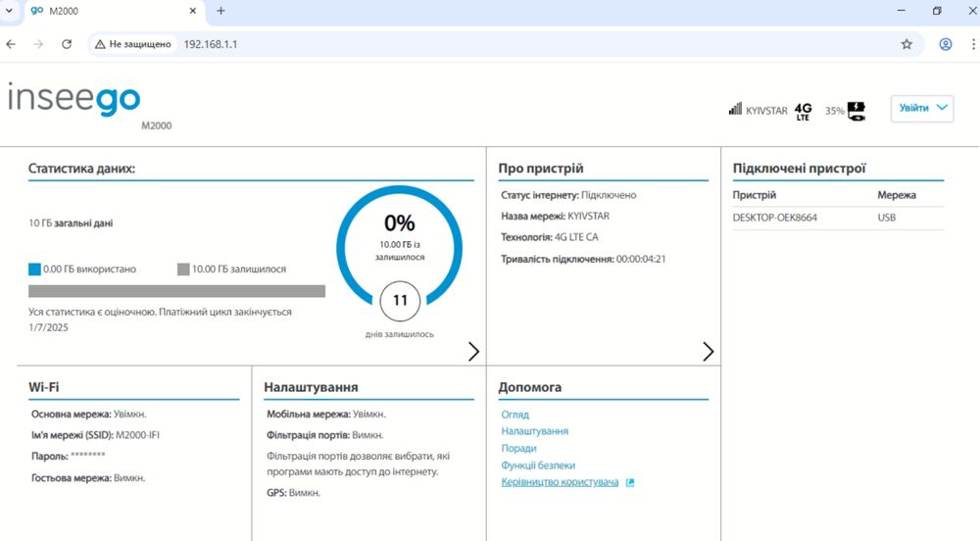Viewport: 980px width, 541px height.
Task: Click the masked Wi-Fi password value
Action: (x=87, y=456)
